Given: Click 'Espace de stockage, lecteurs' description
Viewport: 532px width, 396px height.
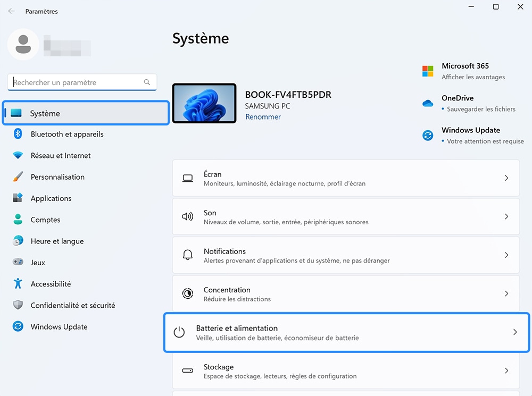Looking at the screenshot, I should (x=280, y=376).
